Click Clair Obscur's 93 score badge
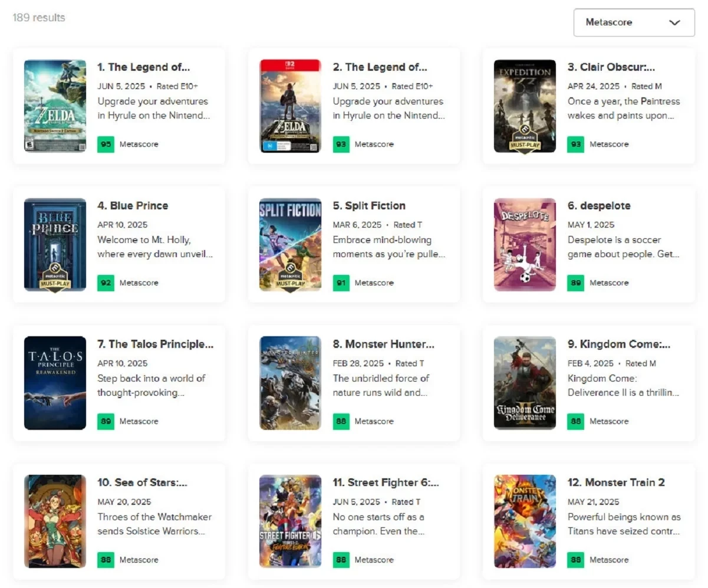Viewport: 708px width, 588px height. [575, 144]
